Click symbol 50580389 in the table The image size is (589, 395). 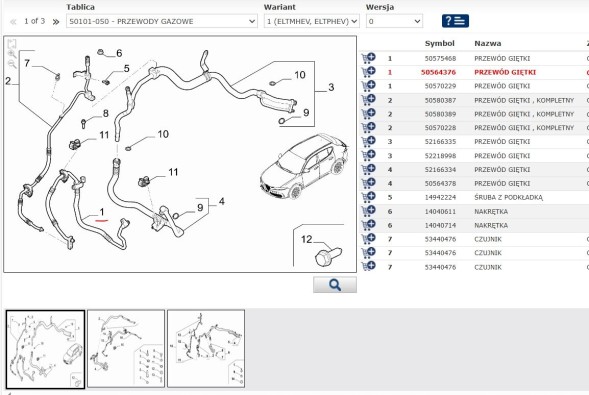[440, 114]
